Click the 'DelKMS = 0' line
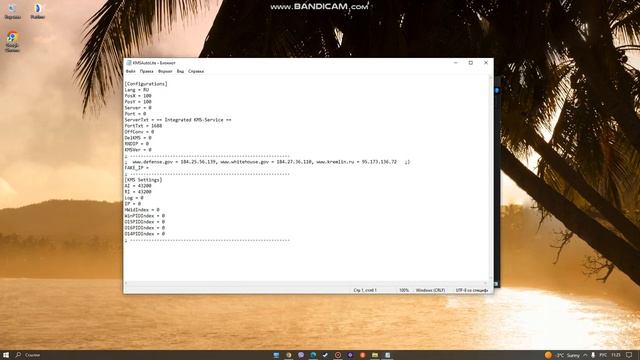This screenshot has width=640, height=360. pyautogui.click(x=138, y=138)
